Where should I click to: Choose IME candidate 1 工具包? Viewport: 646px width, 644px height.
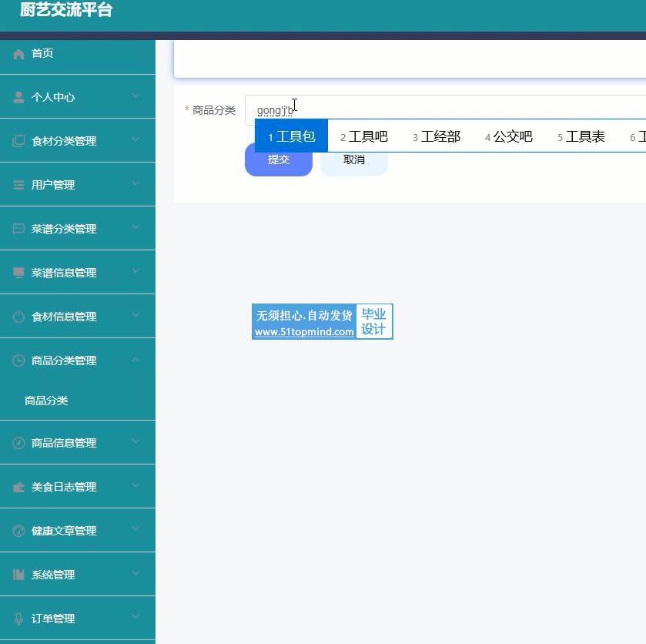coord(291,136)
